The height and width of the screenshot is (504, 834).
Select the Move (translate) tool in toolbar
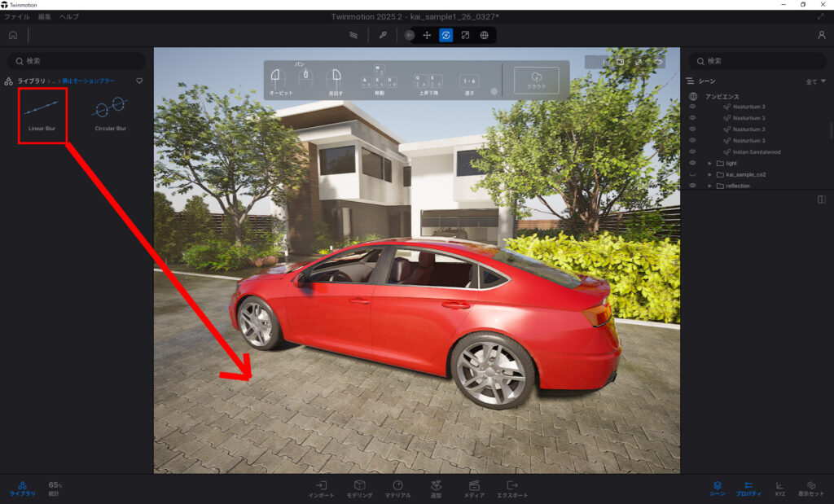pos(427,35)
